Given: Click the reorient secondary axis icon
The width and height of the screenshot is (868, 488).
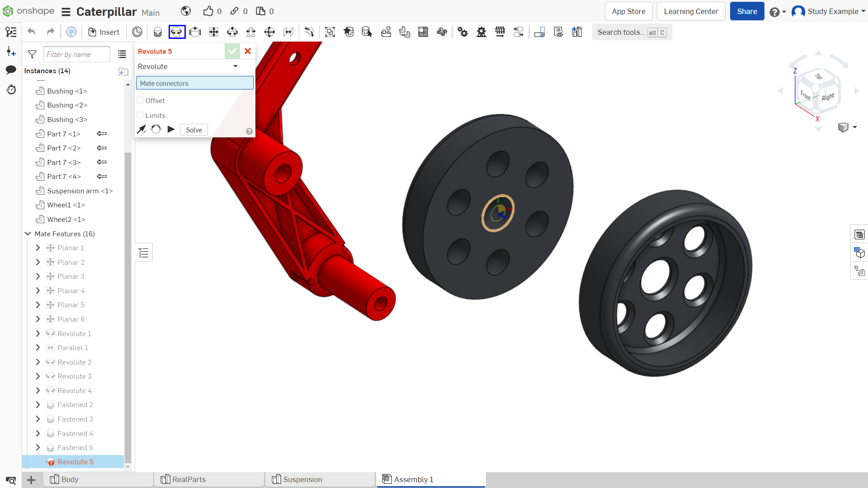Looking at the screenshot, I should pos(156,130).
